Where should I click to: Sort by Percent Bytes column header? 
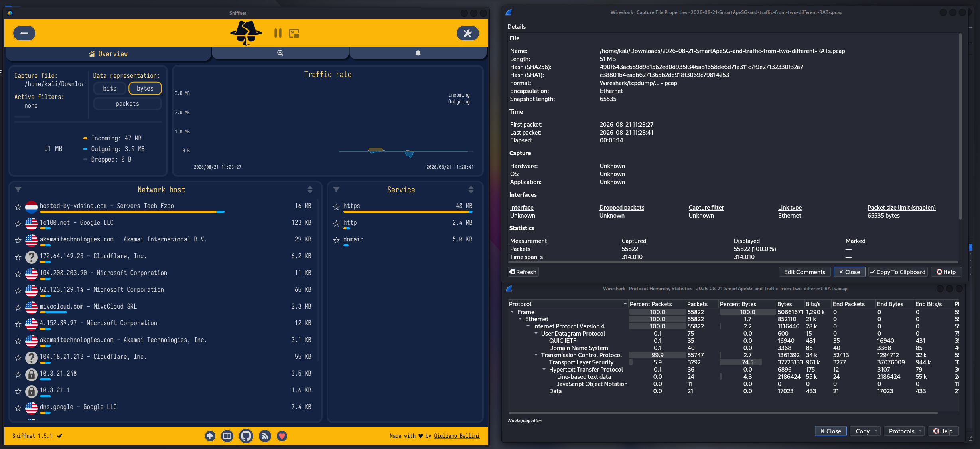click(x=747, y=304)
